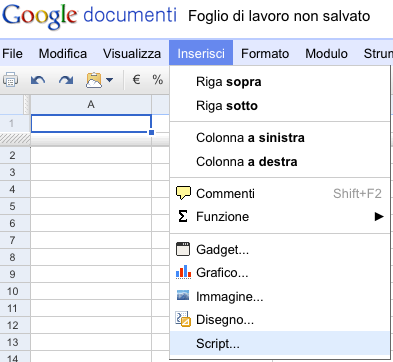Choose Riga sopra from menu
Viewport: 393px width, 362px height.
(280, 82)
